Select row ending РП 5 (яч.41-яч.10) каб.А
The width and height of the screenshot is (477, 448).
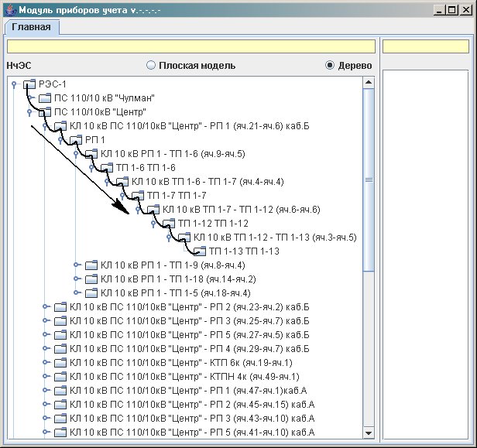coord(192,433)
